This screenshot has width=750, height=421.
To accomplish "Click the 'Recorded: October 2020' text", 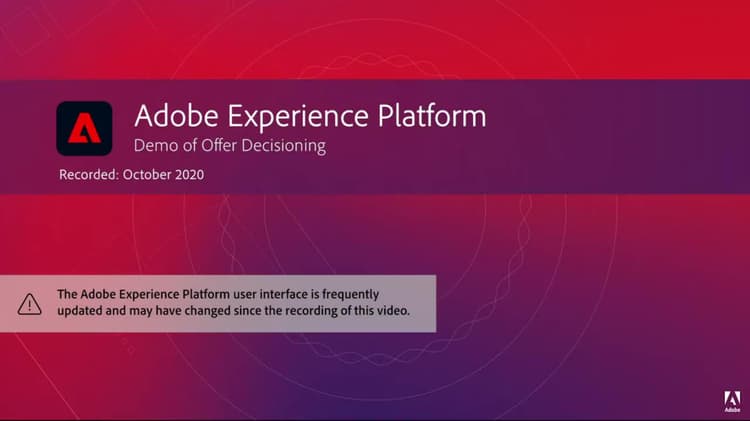I will coord(132,175).
